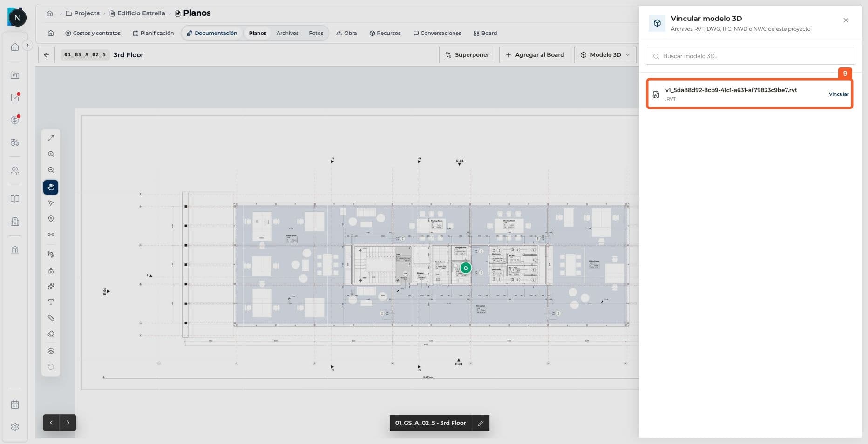Click the zoom out magnifier tool
868x444 pixels.
[51, 170]
